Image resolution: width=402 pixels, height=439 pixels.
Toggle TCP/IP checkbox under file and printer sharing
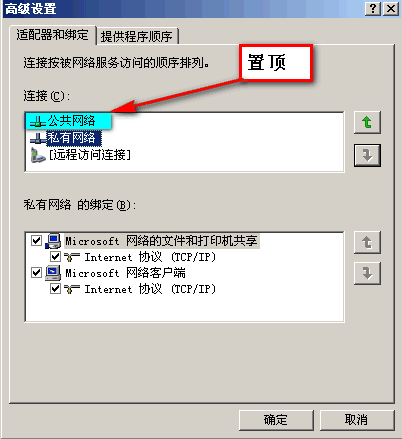tap(55, 257)
